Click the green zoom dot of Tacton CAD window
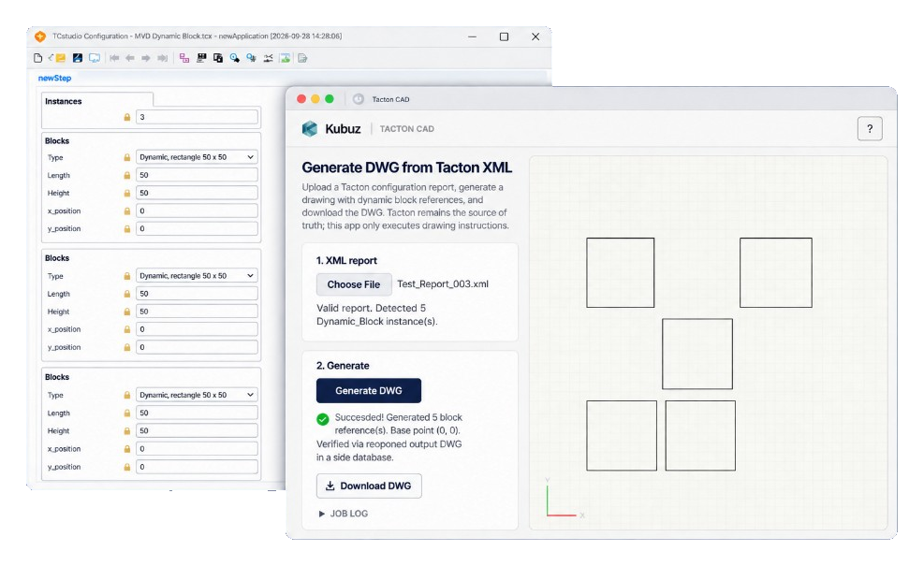The width and height of the screenshot is (924, 566). click(x=330, y=99)
